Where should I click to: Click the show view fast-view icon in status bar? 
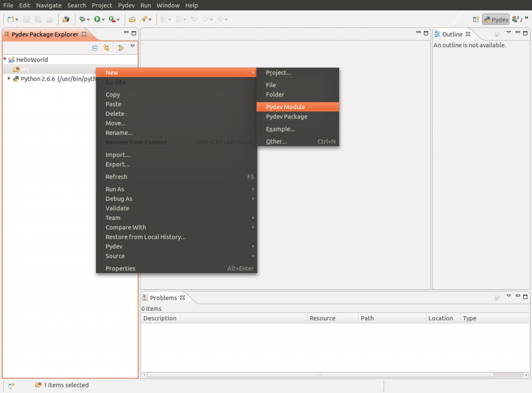tap(11, 386)
